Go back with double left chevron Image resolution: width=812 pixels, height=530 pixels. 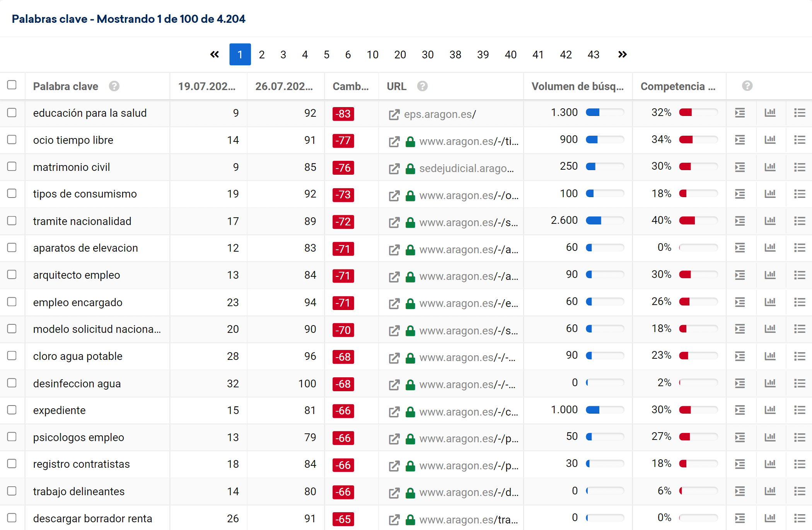(x=215, y=55)
